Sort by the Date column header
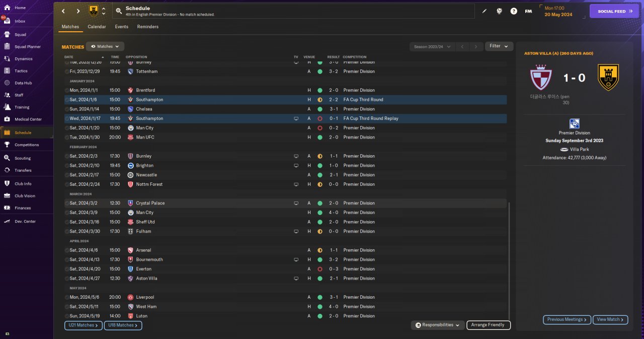This screenshot has height=339, width=644. click(x=69, y=57)
